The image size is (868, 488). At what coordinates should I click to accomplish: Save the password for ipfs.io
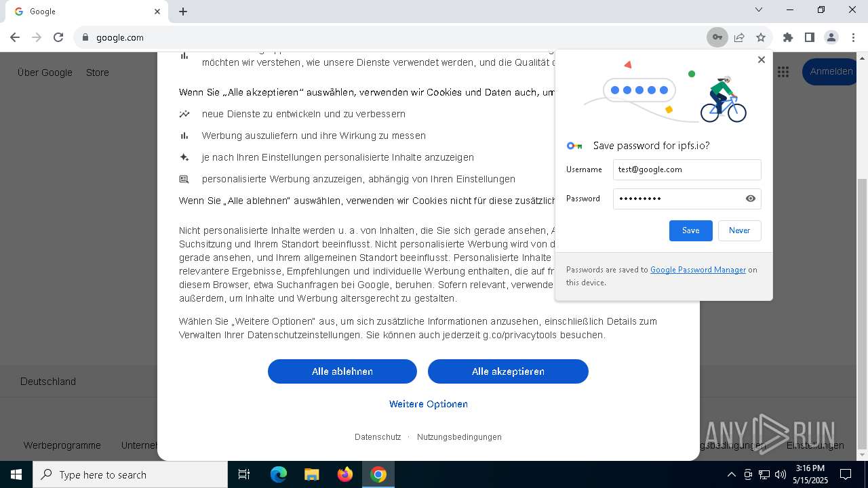coord(691,230)
